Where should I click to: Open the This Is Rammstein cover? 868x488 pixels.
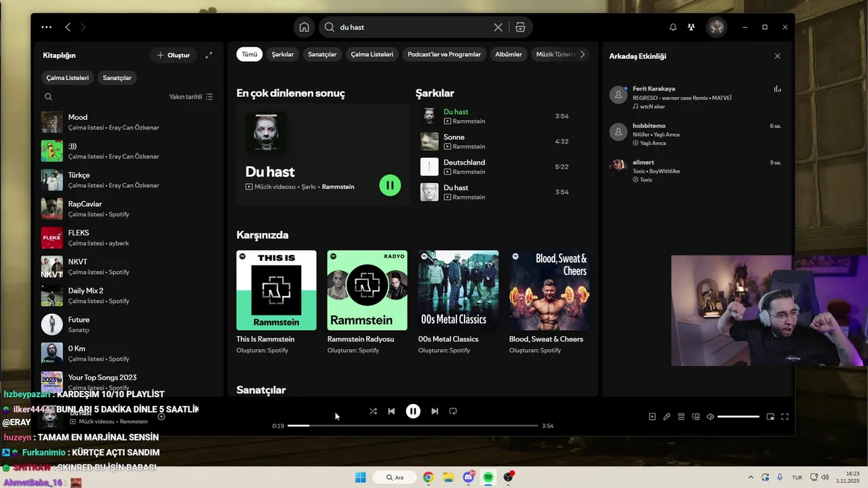click(276, 290)
